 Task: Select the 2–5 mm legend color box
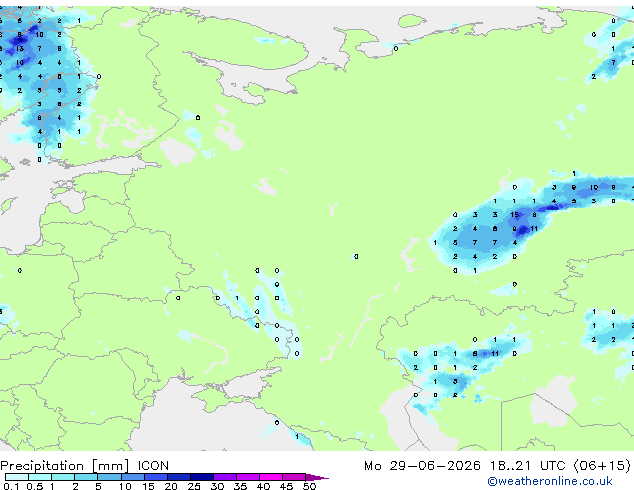tap(86, 477)
